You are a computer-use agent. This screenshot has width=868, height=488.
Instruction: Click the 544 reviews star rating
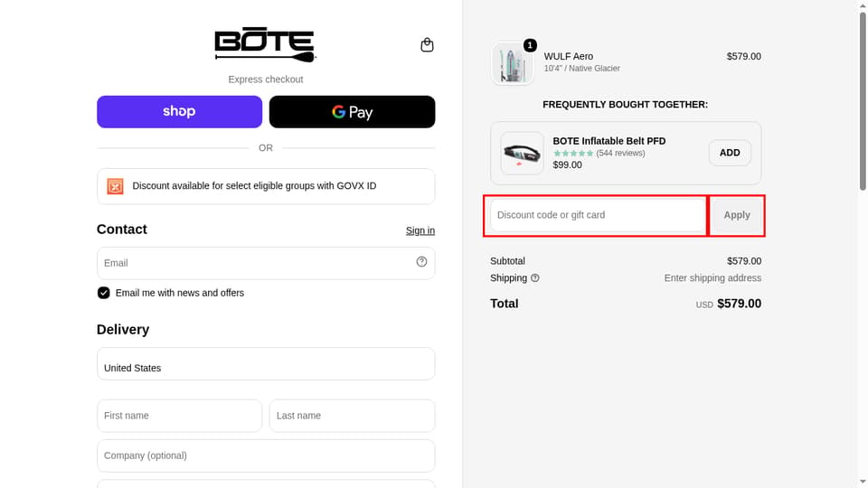coord(599,154)
